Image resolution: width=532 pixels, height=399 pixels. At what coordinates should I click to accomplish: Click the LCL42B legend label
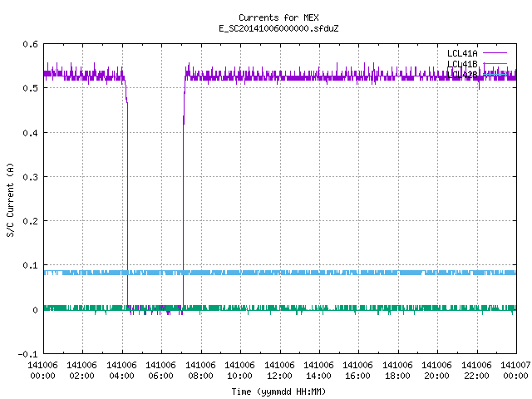[462, 75]
